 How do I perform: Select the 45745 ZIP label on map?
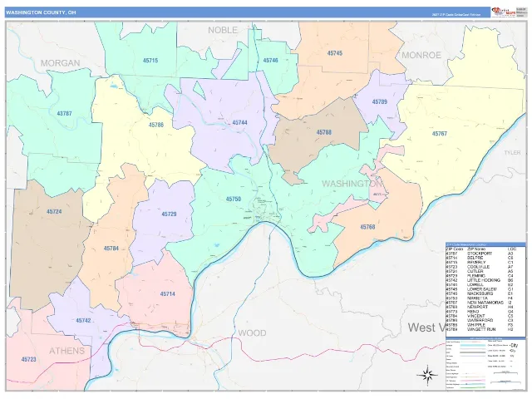coord(335,53)
